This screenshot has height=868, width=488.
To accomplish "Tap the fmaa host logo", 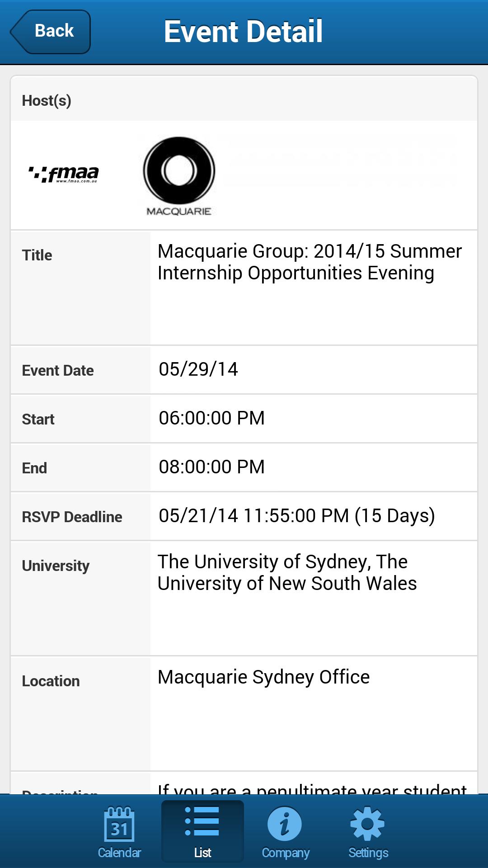I will pos(64,175).
